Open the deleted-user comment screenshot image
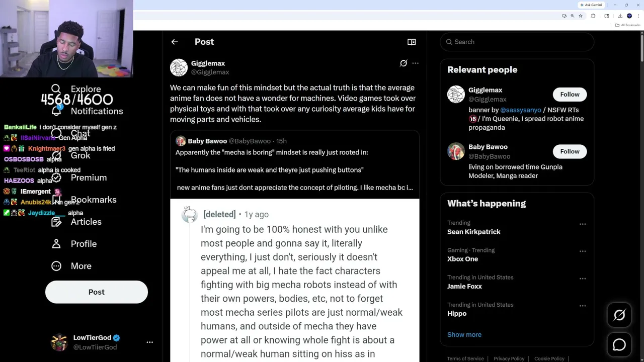This screenshot has height=362, width=644. 294,280
